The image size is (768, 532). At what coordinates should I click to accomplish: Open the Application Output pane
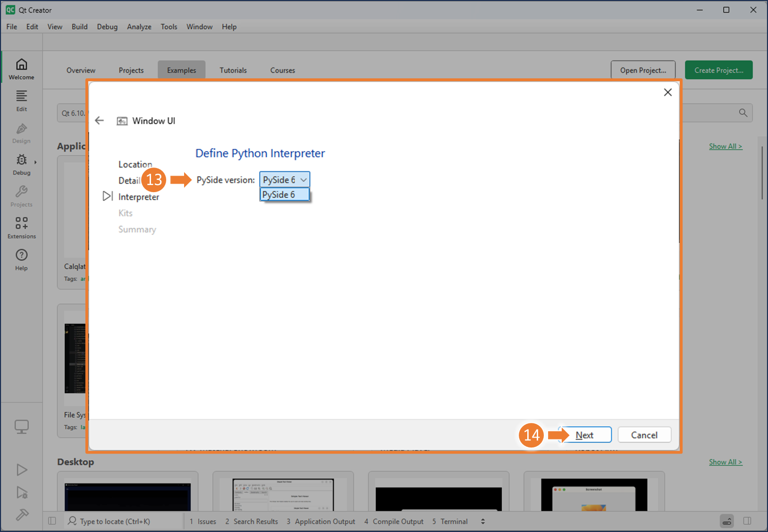tap(321, 521)
